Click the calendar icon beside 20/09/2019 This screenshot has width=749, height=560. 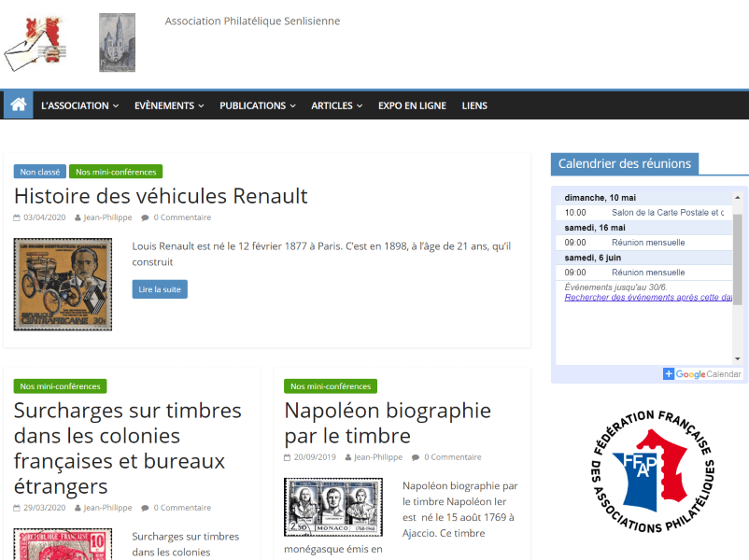click(287, 457)
